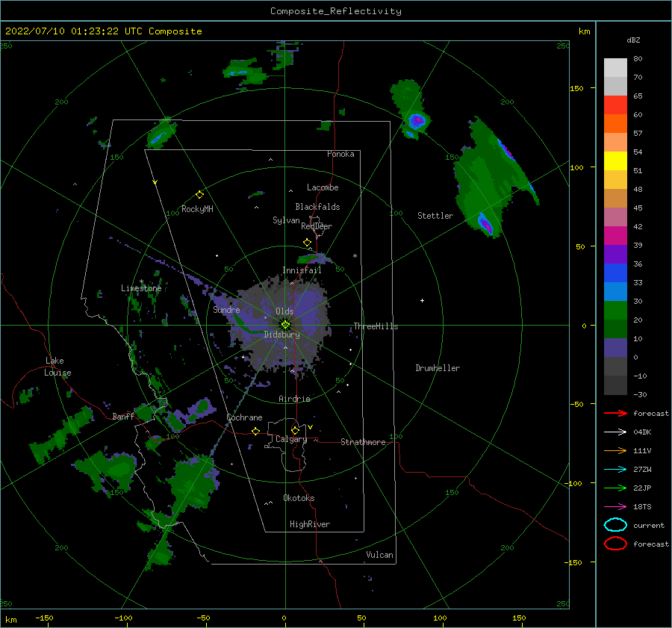Click the bright yellow dBZ legend swatch
672x628 pixels.
615,161
